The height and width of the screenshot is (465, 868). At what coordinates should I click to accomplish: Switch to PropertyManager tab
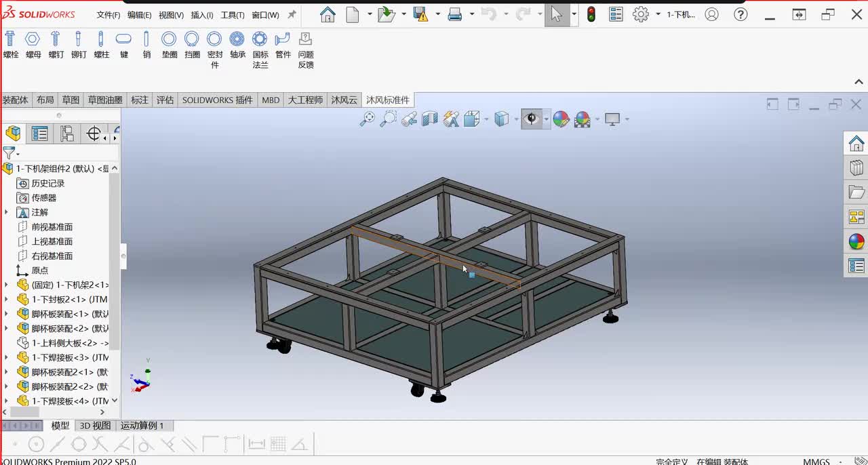(x=40, y=134)
